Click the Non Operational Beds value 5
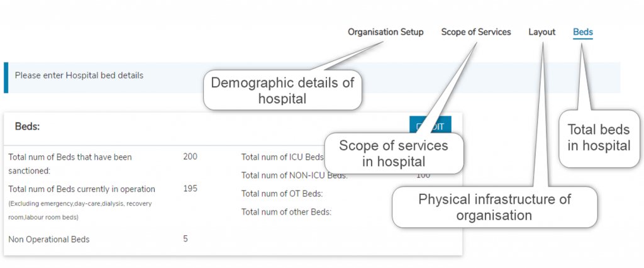This screenshot has height=268, width=644. pyautogui.click(x=186, y=239)
